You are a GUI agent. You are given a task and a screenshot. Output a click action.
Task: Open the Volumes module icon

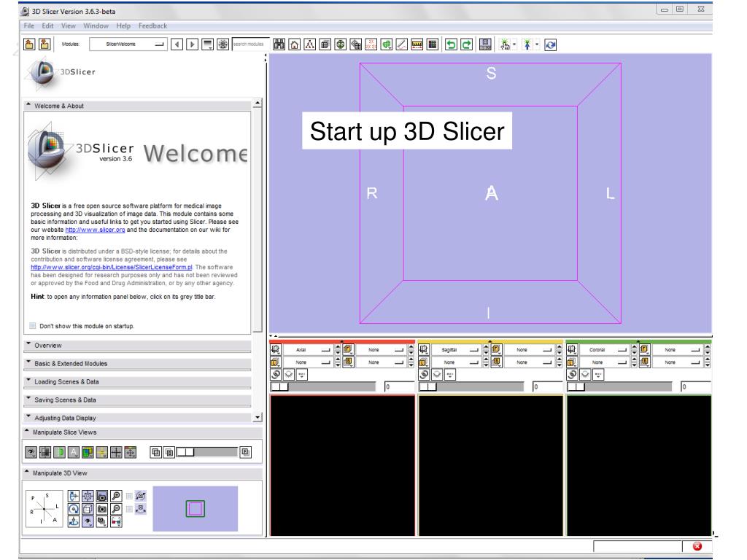point(325,44)
